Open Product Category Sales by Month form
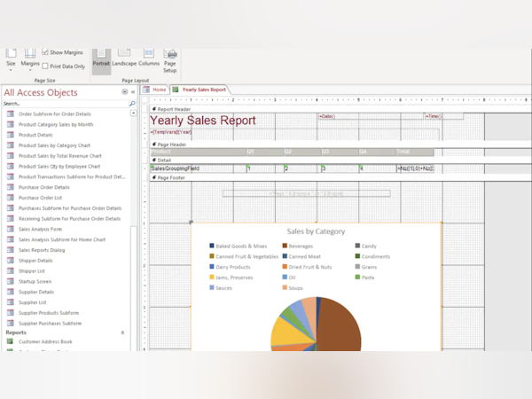This screenshot has height=399, width=532. [x=56, y=124]
